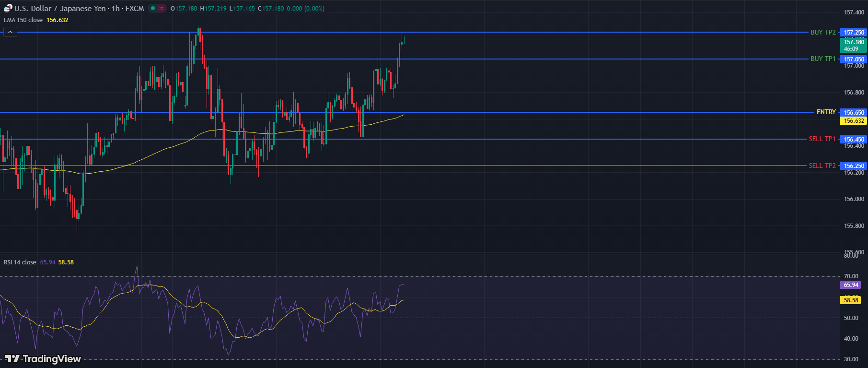This screenshot has height=368, width=868.
Task: Select the EMA 150 close indicator legend
Action: click(x=23, y=20)
